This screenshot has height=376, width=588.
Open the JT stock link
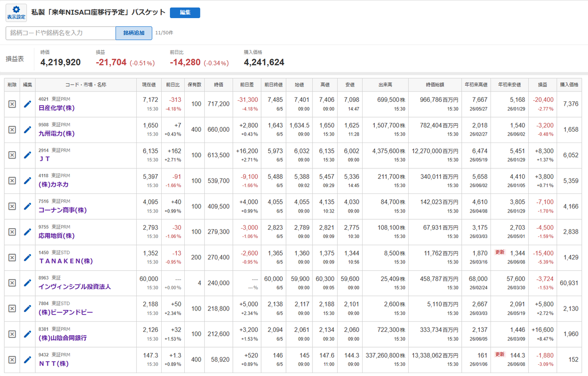click(x=45, y=159)
